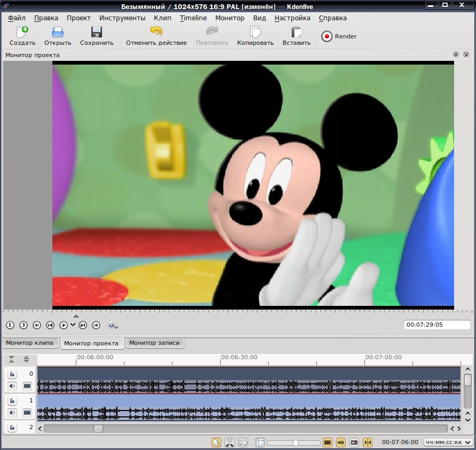
Task: Click the Save (Сохранить) toolbar icon
Action: [97, 36]
